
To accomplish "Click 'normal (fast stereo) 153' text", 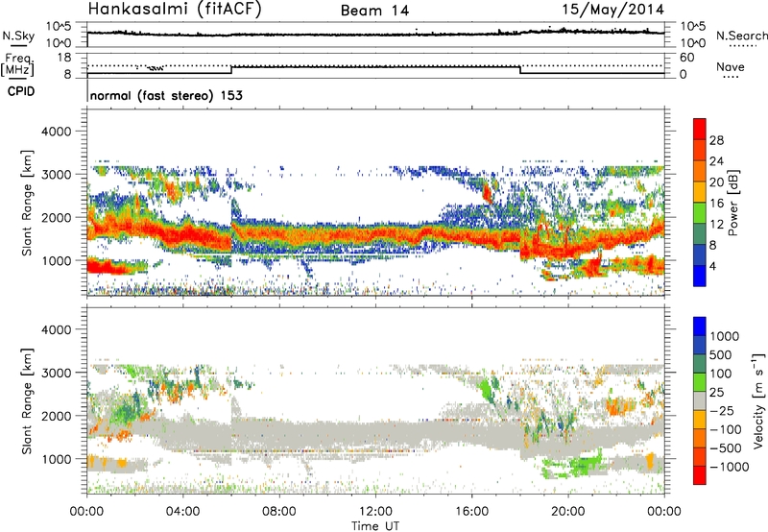I will click(x=166, y=95).
